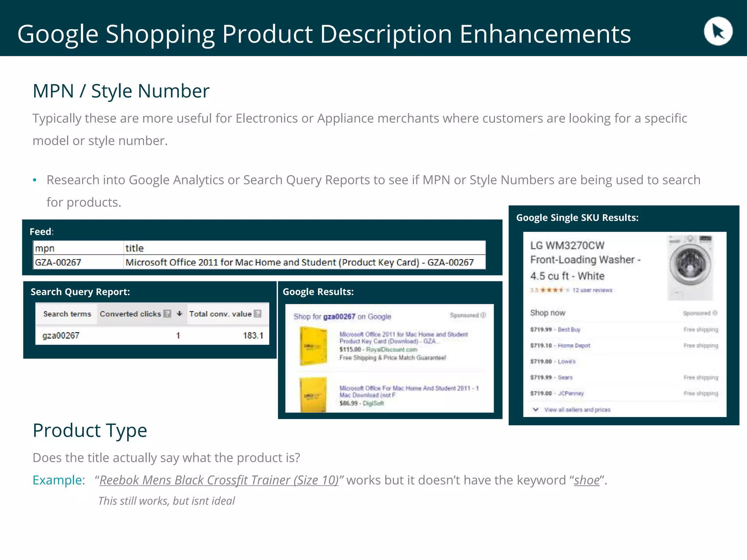The height and width of the screenshot is (560, 747).
Task: Click the Sponsored info icon in Shop now
Action: 715,313
